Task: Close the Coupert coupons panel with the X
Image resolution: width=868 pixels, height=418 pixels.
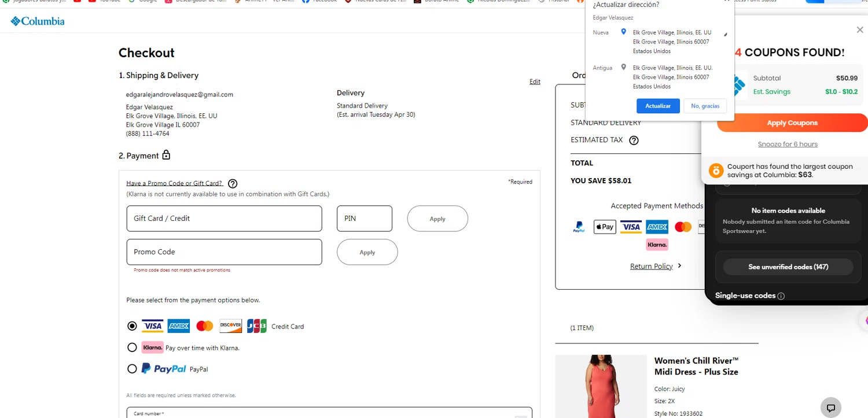Action: [x=860, y=30]
